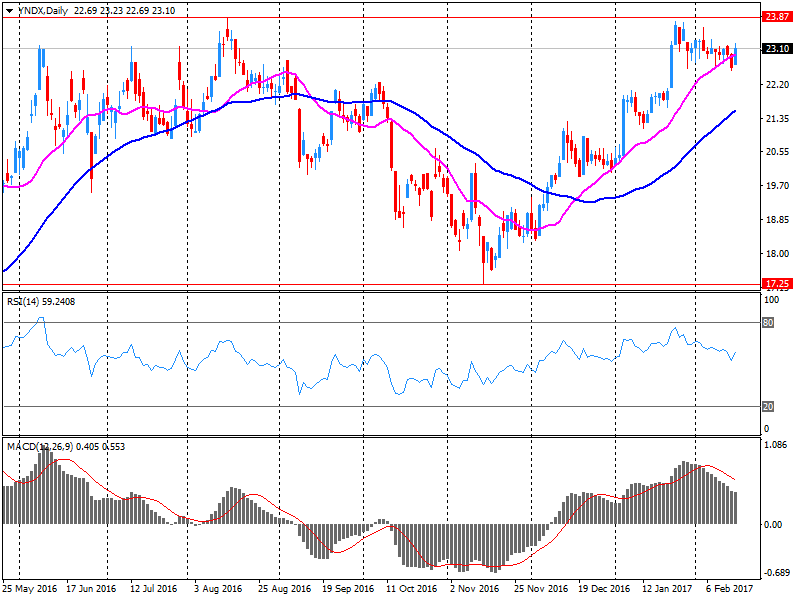Select the current price tag 23.10
This screenshot has height=600, width=800.
[777, 48]
